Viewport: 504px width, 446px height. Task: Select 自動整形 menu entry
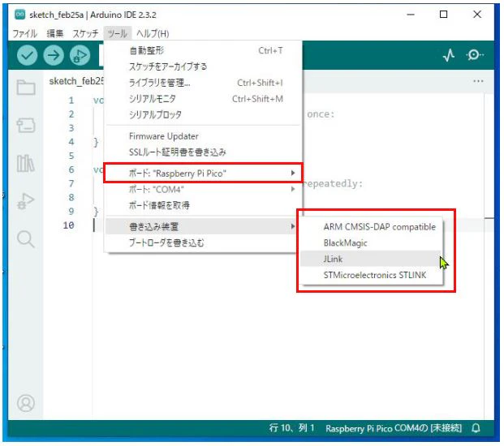(204, 50)
